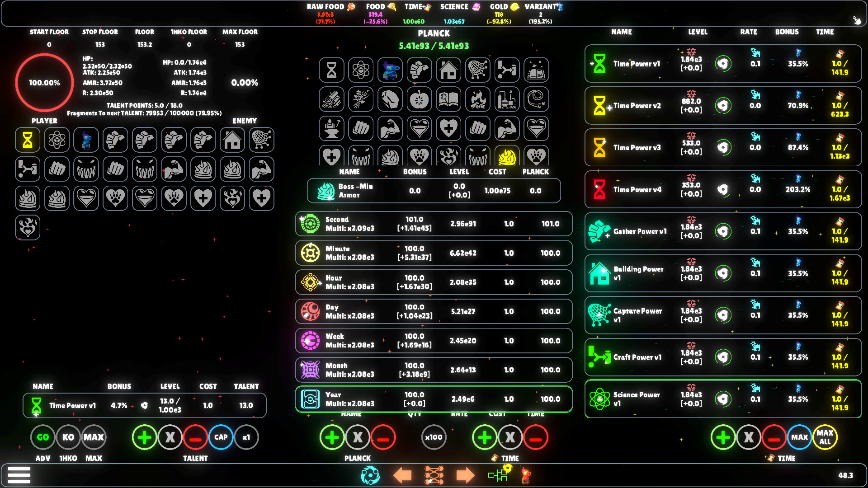The height and width of the screenshot is (488, 868).
Task: Switch to the x100 purchase multiplier
Action: pos(434,437)
